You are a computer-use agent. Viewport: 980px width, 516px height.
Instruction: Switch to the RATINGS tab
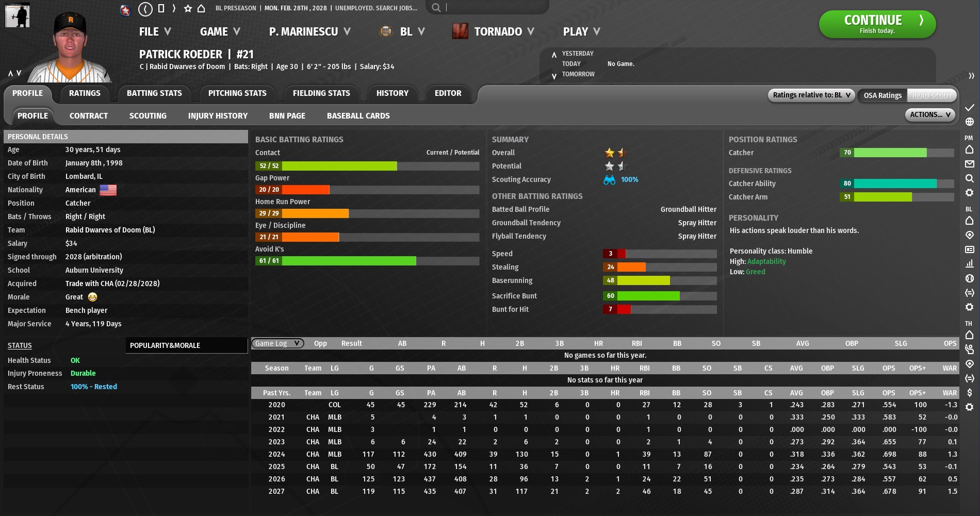pos(85,93)
